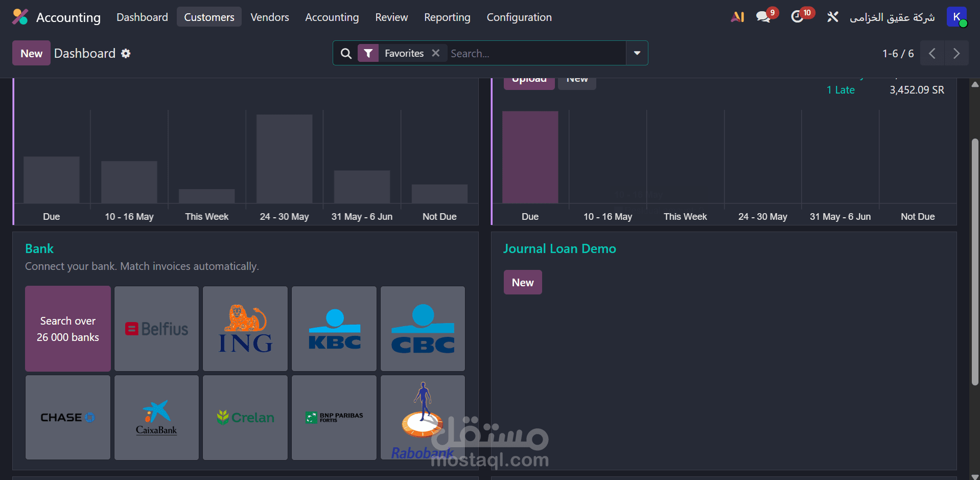The height and width of the screenshot is (480, 980).
Task: Open the Customers menu
Action: tap(209, 17)
